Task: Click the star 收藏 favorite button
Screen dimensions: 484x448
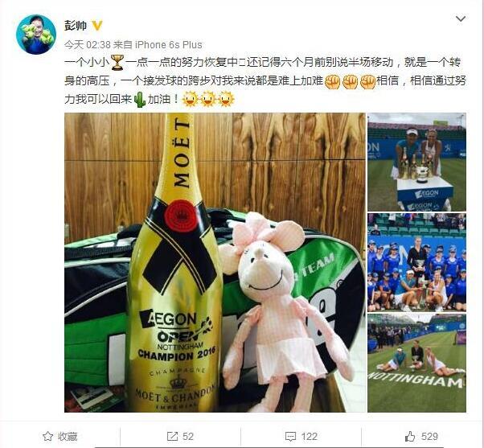Action: pos(60,436)
